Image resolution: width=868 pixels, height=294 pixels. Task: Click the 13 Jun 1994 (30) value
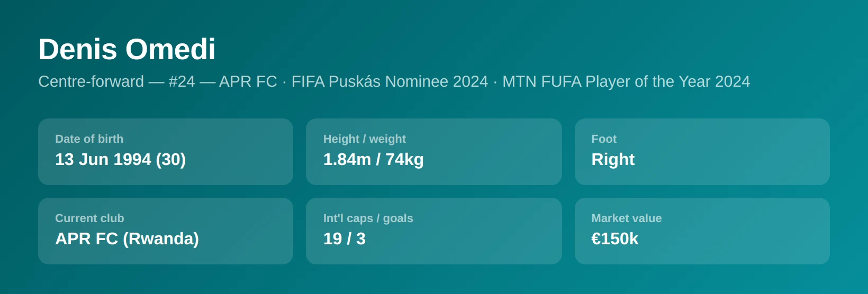click(120, 159)
